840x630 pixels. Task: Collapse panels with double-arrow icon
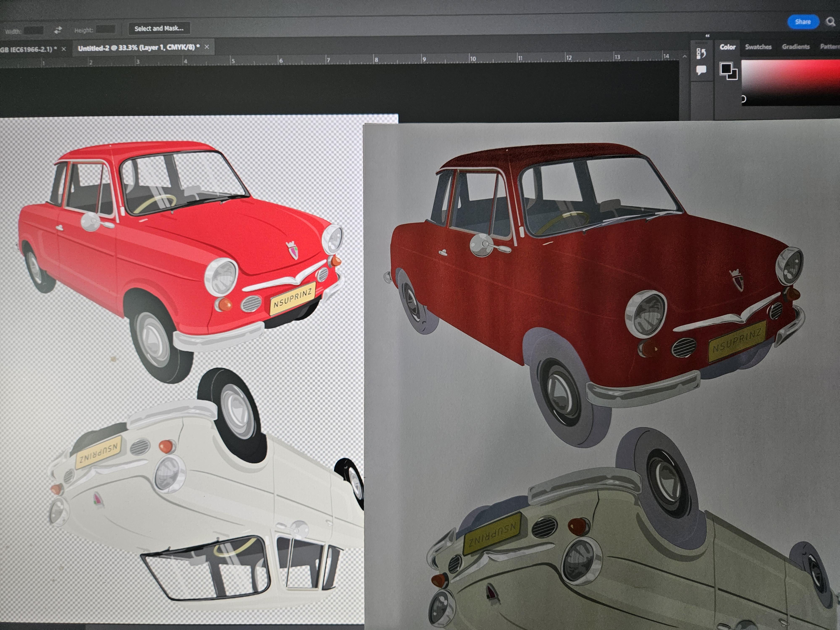707,36
